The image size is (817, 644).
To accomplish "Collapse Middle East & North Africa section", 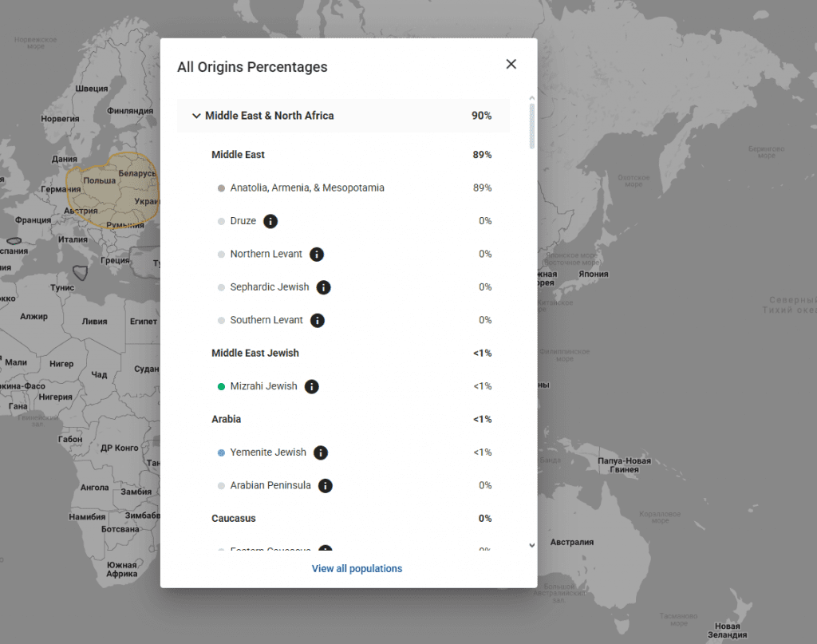I will 196,116.
